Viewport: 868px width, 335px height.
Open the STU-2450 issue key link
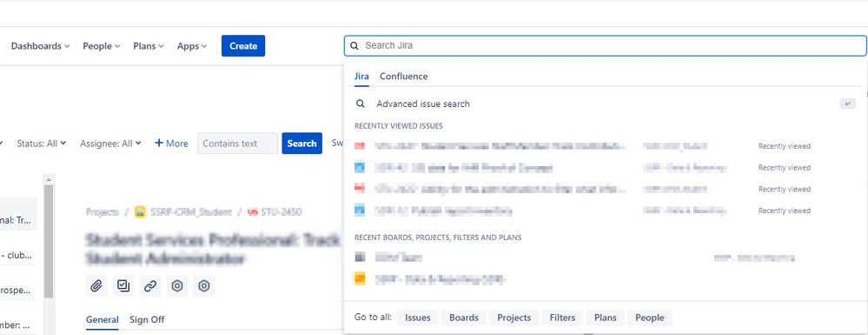(281, 211)
